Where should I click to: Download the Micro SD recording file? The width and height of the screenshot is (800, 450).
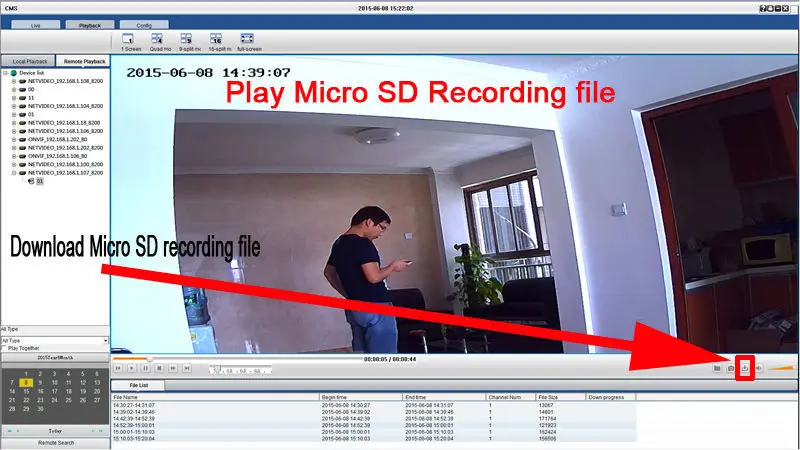coord(745,368)
